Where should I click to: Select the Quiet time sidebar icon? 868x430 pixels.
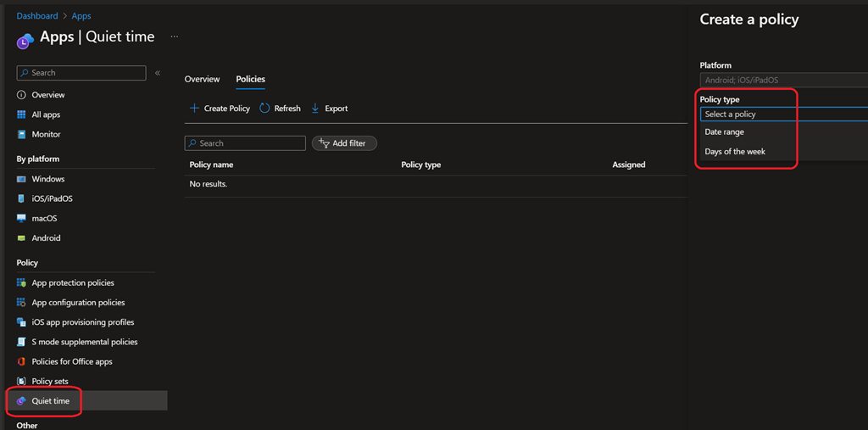tap(22, 401)
